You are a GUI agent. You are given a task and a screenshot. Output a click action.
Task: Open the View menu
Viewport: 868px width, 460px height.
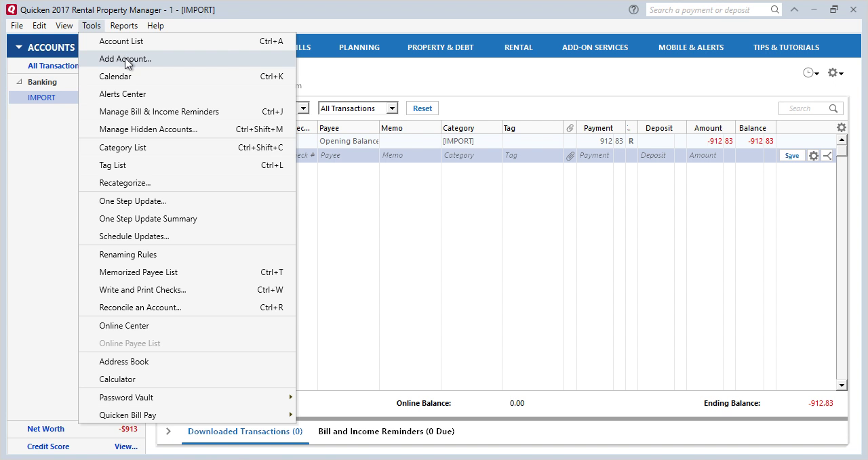tap(64, 26)
